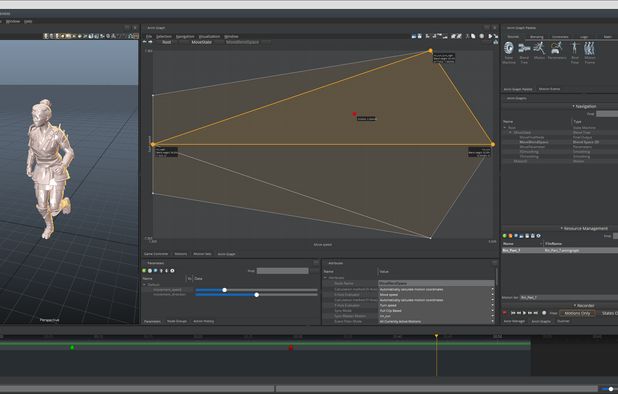Click the green add icon in Resource Management
This screenshot has height=394, width=618.
504,236
